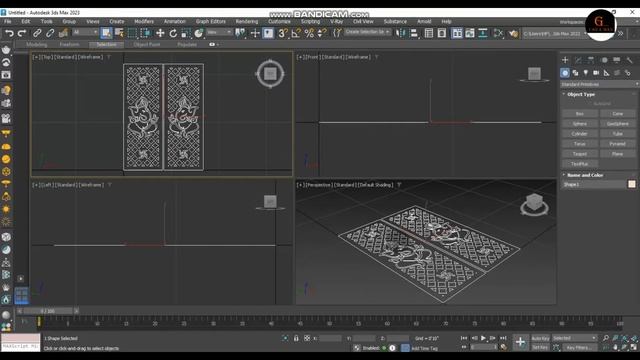Click the object name field Shape1
The width and height of the screenshot is (640, 360).
(594, 184)
